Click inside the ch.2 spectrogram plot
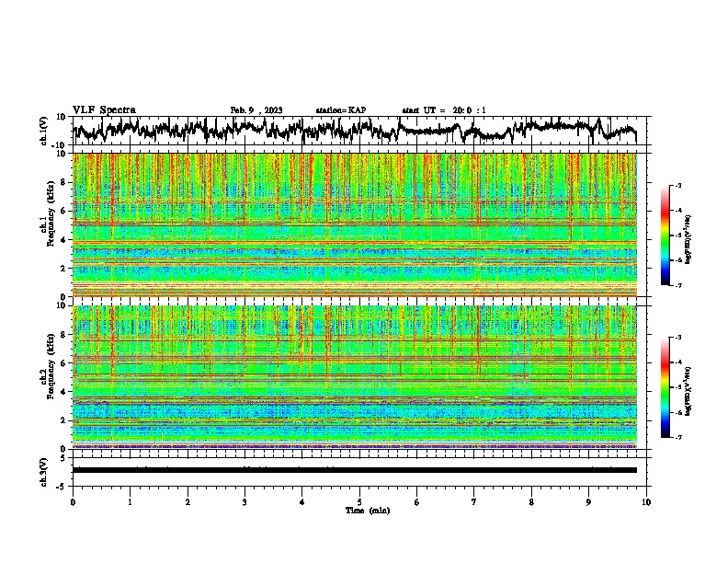The image size is (728, 563). 355,377
